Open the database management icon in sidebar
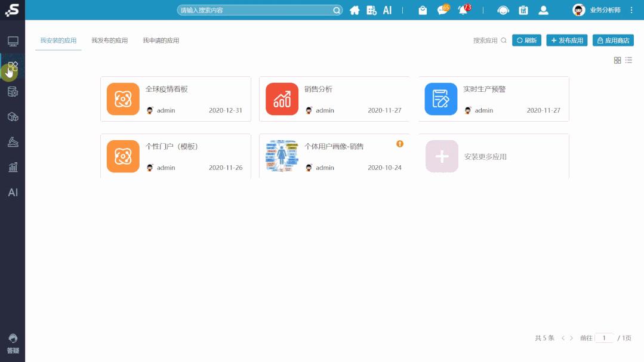The height and width of the screenshot is (362, 644). [x=13, y=92]
